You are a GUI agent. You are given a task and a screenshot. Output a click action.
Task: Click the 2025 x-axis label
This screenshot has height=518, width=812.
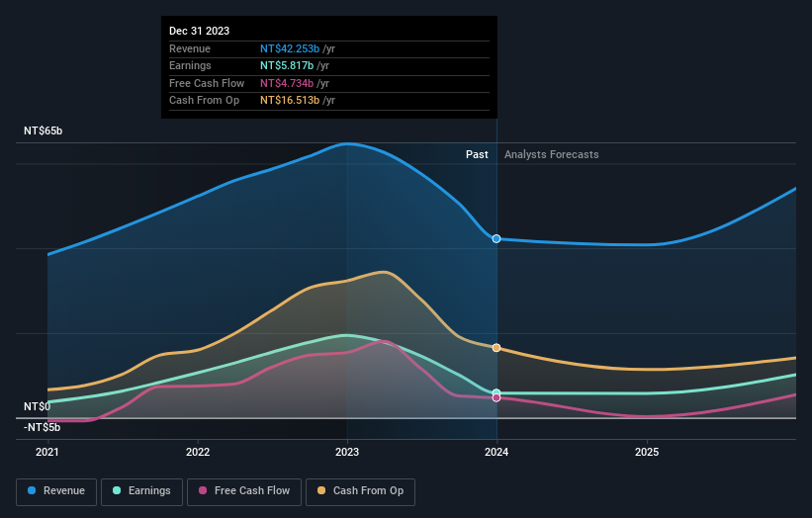[x=647, y=453]
